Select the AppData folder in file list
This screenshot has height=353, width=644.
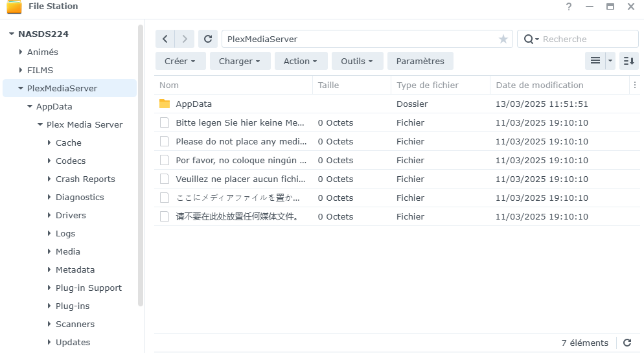click(194, 104)
